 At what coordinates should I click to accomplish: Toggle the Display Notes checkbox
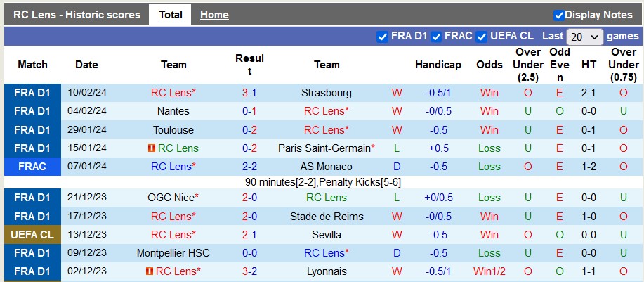tap(559, 15)
